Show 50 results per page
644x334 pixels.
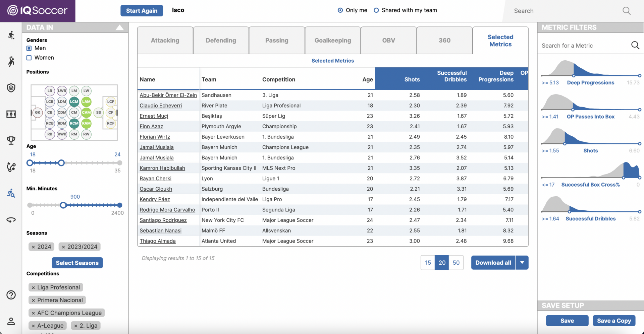tap(456, 263)
